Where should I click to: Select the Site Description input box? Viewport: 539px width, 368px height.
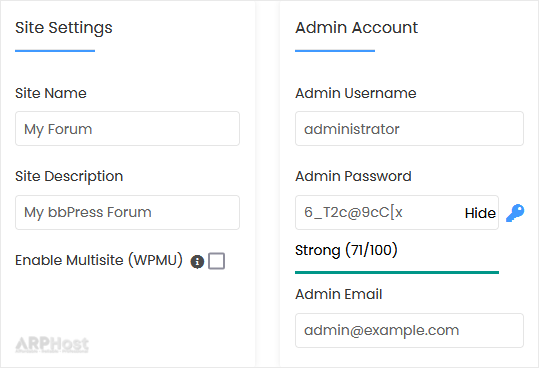[127, 212]
